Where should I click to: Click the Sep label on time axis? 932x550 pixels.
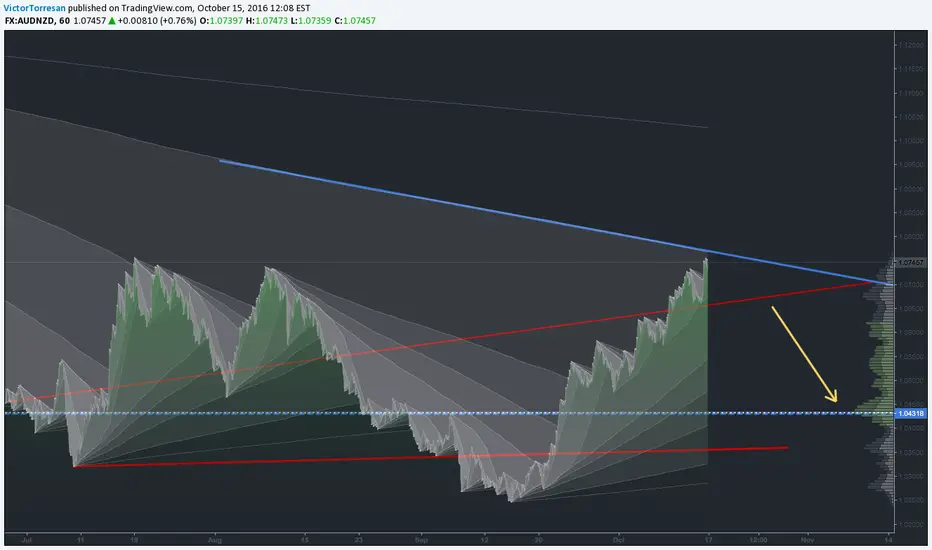[421, 540]
